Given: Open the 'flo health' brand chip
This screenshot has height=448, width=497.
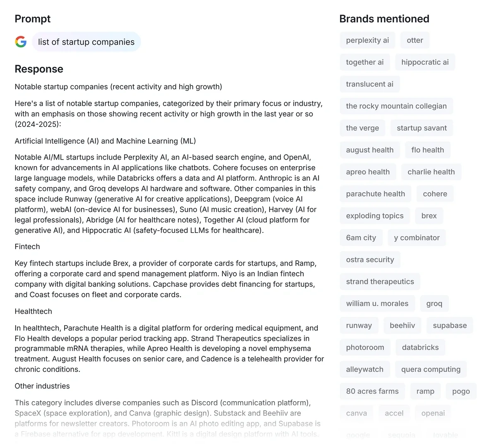Looking at the screenshot, I should pyautogui.click(x=427, y=150).
